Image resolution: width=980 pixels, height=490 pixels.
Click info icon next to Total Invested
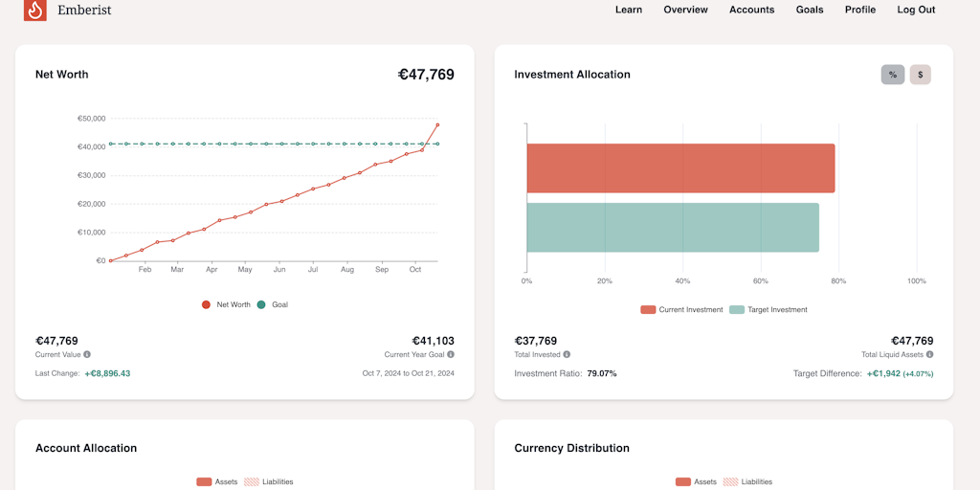[x=567, y=354]
